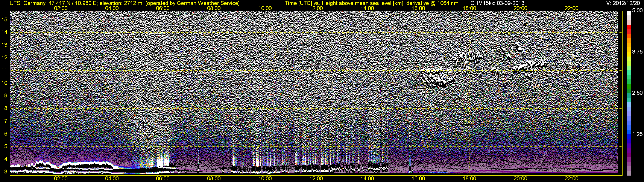
Task: Click the "5." height axis label
Action: coord(6,146)
